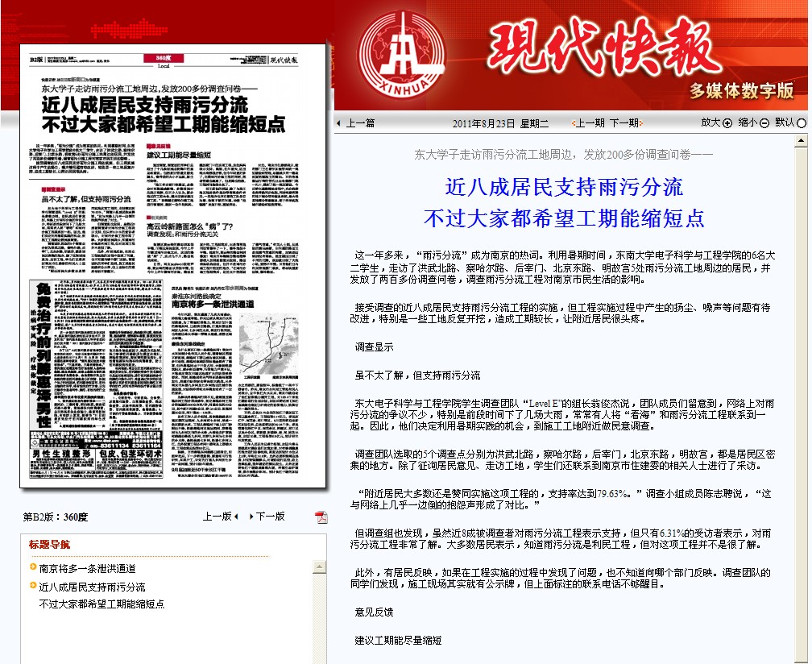This screenshot has width=812, height=664.
Task: Go to previous article via 上一篇
Action: [356, 123]
